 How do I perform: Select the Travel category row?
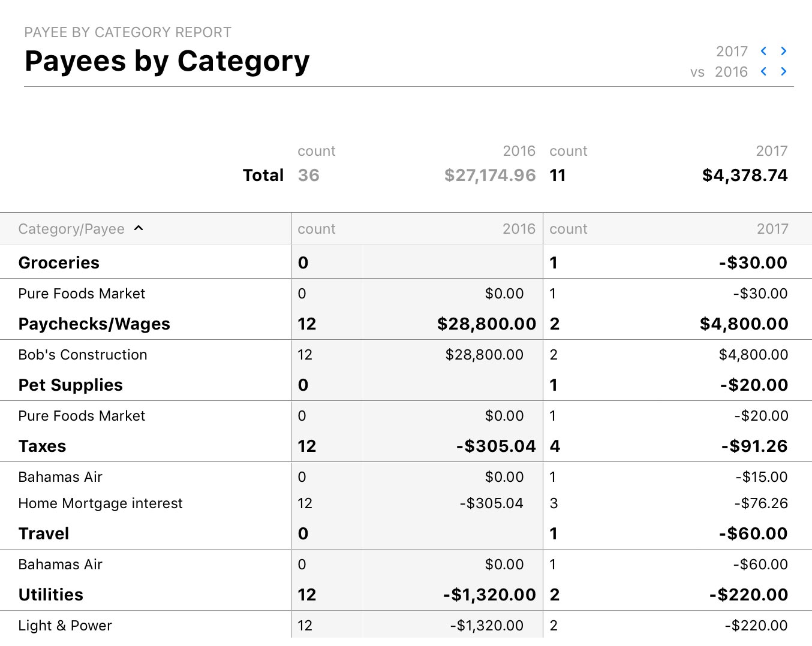pyautogui.click(x=44, y=533)
